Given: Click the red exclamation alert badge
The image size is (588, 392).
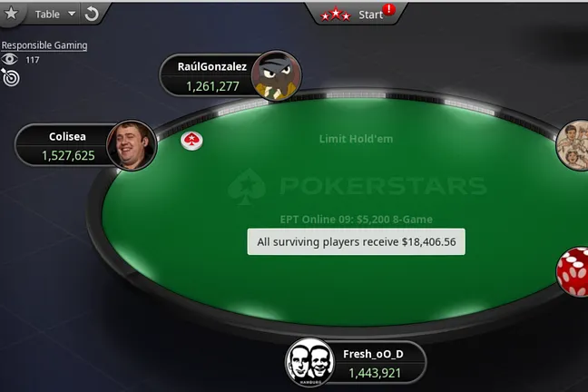Looking at the screenshot, I should [389, 9].
